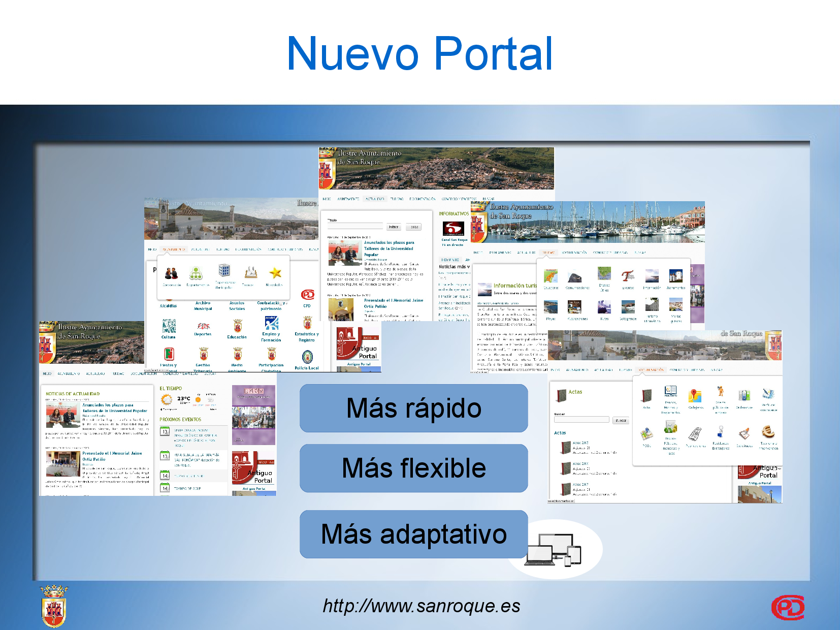Click the Corporación people icon
Viewport: 840px width, 630px height.
click(171, 273)
